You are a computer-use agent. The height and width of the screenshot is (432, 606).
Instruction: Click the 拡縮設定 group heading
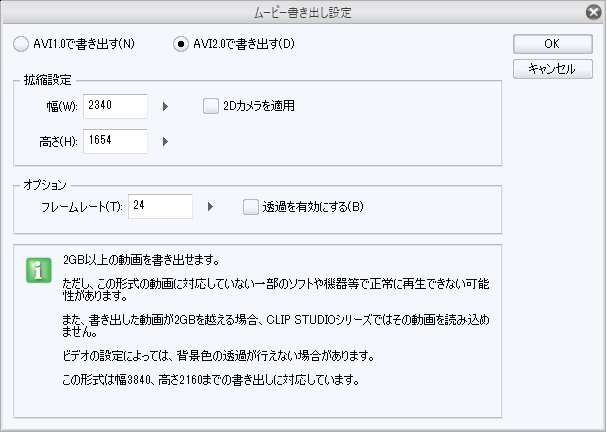pos(47,78)
